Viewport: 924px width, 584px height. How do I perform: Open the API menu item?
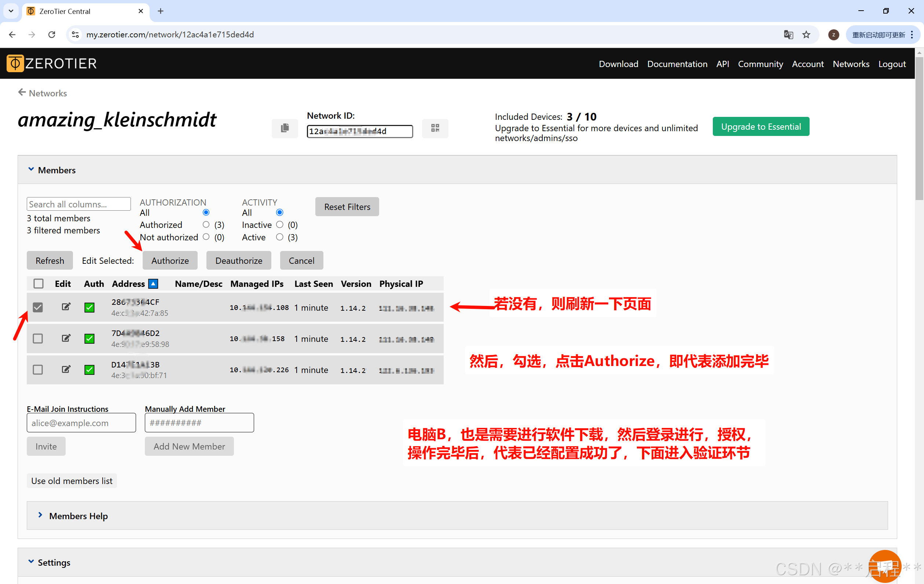(x=723, y=64)
